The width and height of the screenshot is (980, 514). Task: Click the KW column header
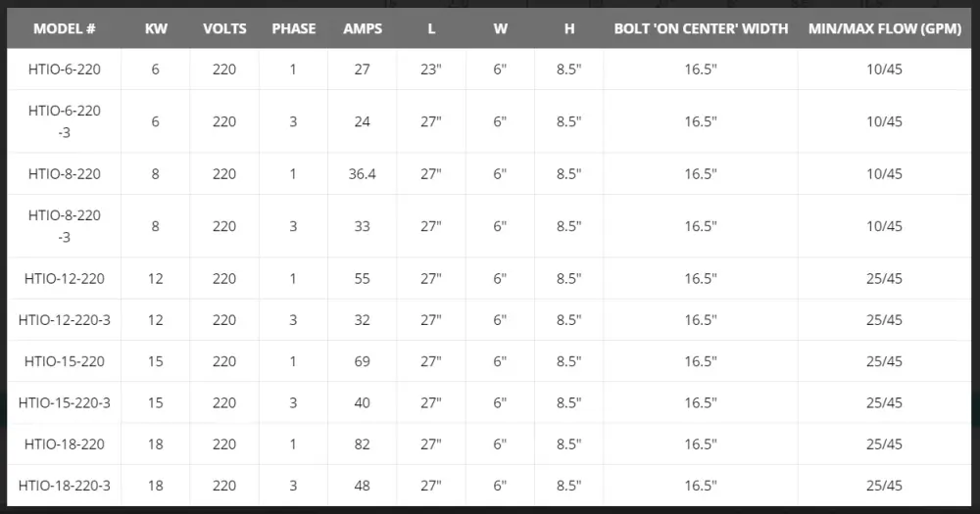click(x=156, y=28)
